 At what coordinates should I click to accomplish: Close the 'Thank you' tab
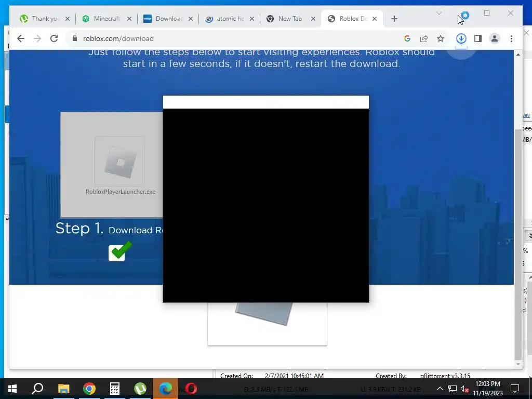(68, 19)
